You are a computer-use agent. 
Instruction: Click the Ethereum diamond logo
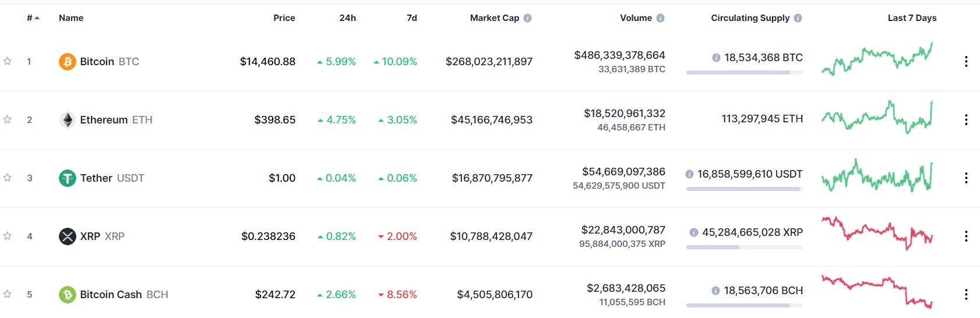point(68,119)
